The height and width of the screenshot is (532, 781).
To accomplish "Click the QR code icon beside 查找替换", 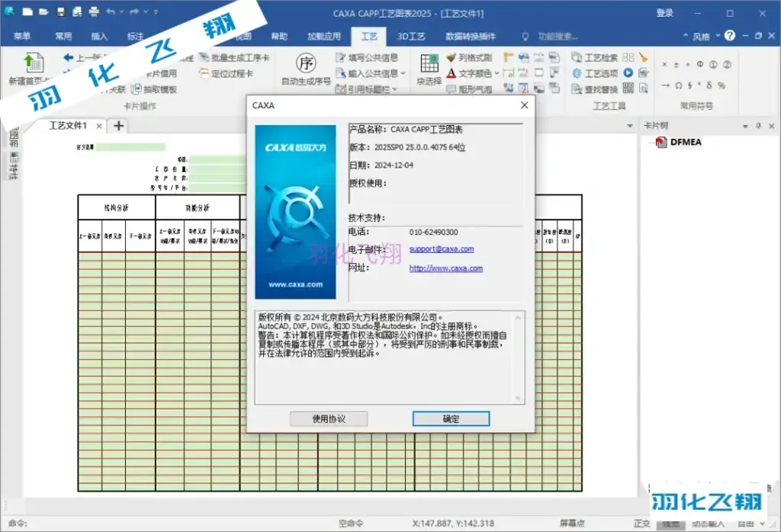I will 628,88.
